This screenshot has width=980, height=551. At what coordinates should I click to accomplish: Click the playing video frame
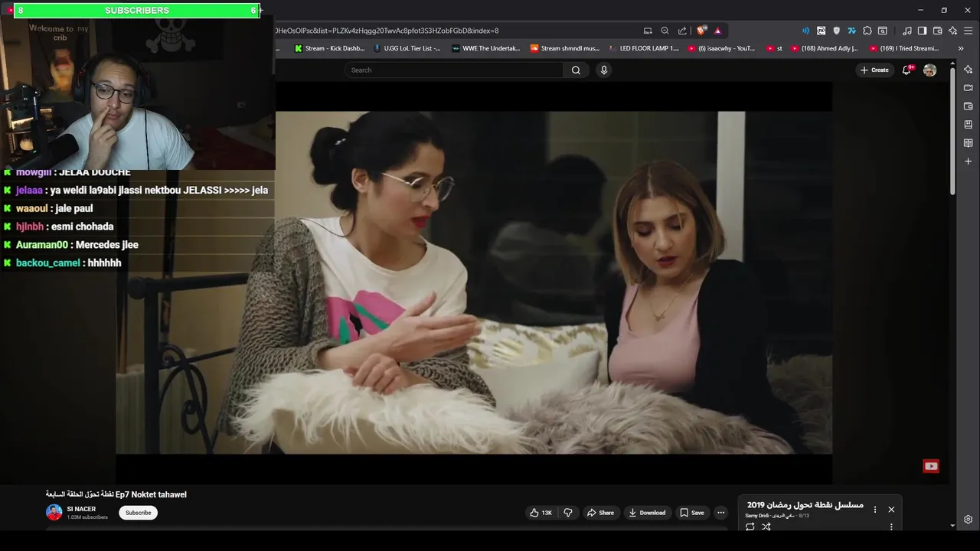[x=474, y=283]
